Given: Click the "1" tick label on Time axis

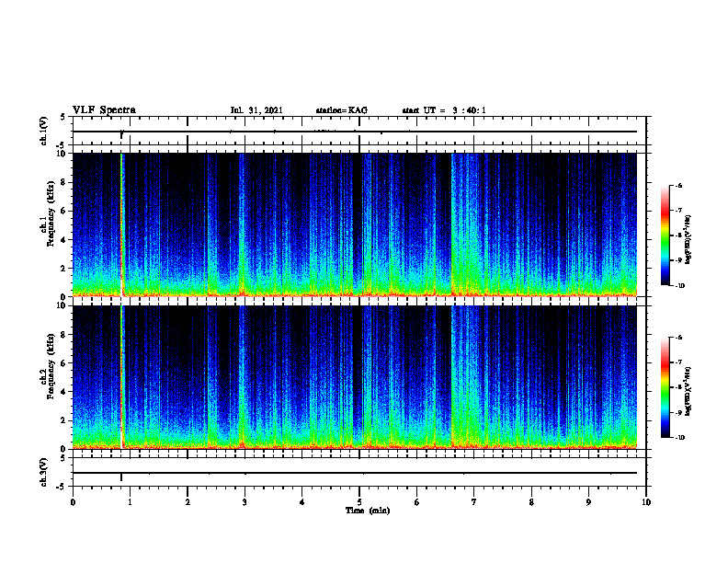Looking at the screenshot, I should pos(131,502).
